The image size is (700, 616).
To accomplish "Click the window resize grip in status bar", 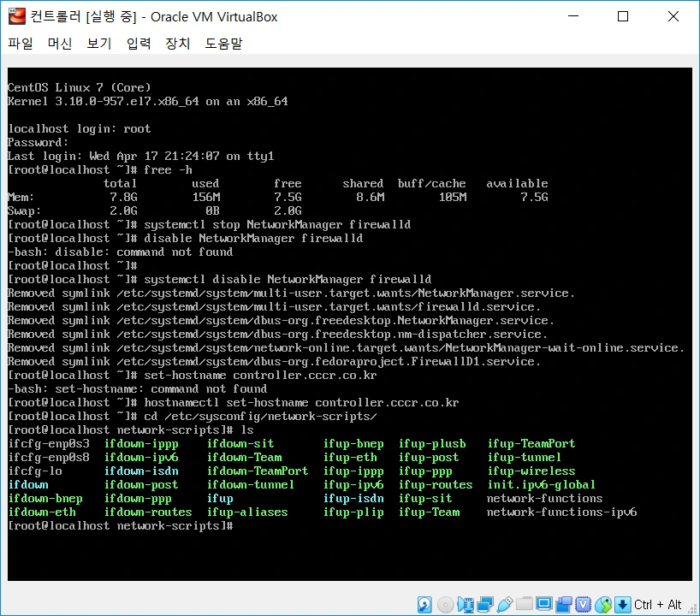I will (693, 609).
